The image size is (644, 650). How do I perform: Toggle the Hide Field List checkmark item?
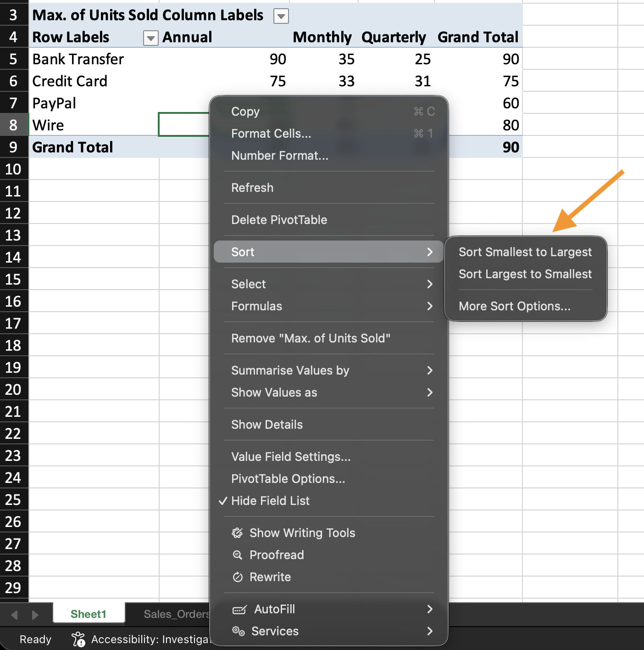click(270, 501)
